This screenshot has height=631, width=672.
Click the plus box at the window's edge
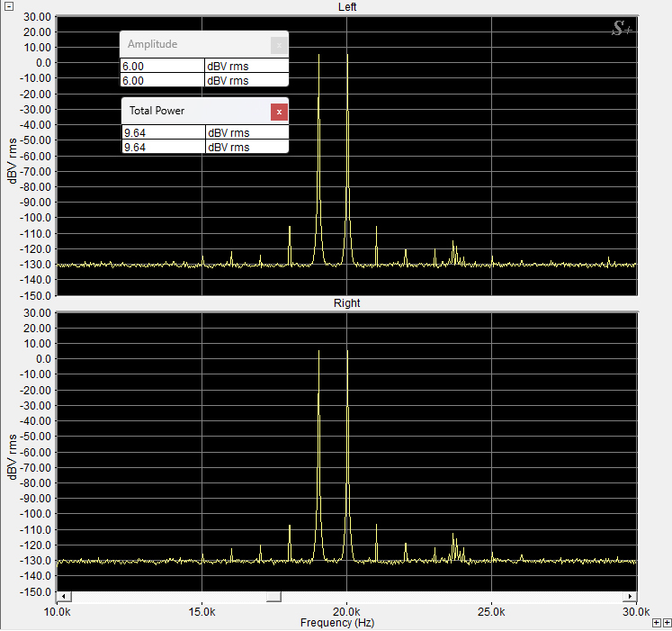[x=667, y=622]
